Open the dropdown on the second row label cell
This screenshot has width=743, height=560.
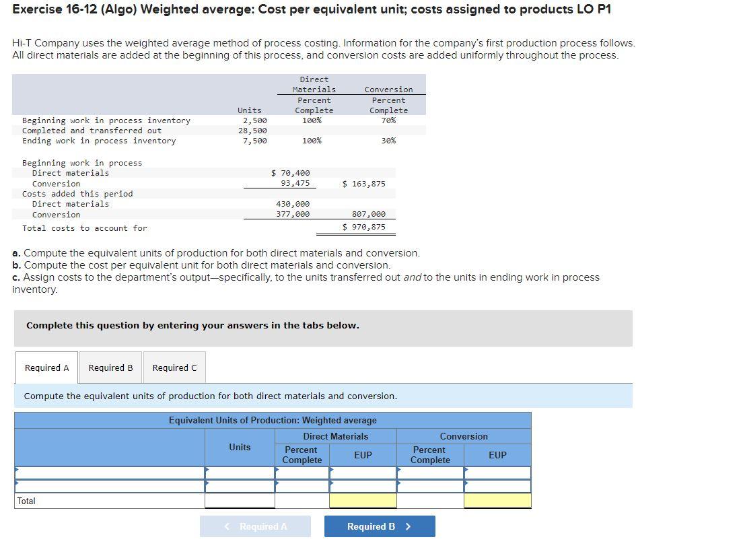108,486
